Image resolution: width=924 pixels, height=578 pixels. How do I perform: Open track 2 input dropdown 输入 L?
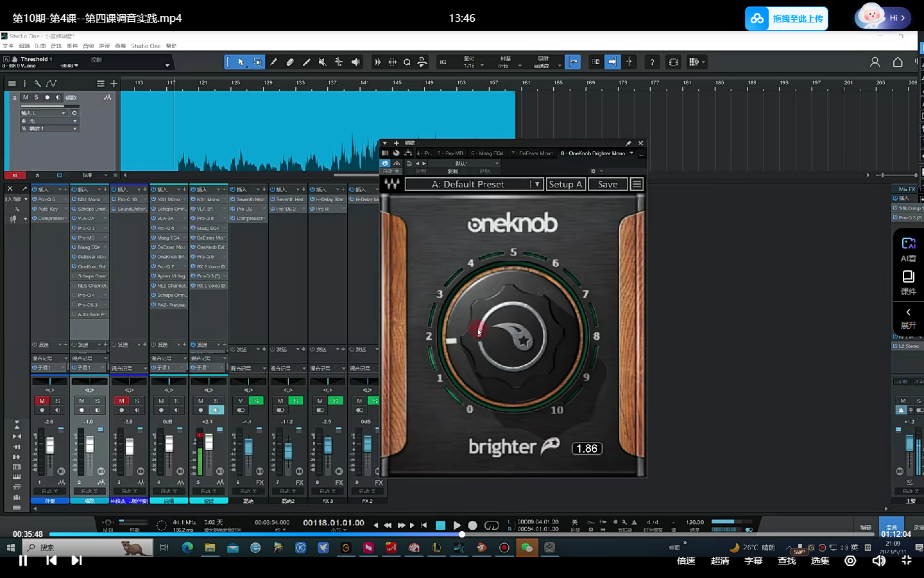[44, 113]
